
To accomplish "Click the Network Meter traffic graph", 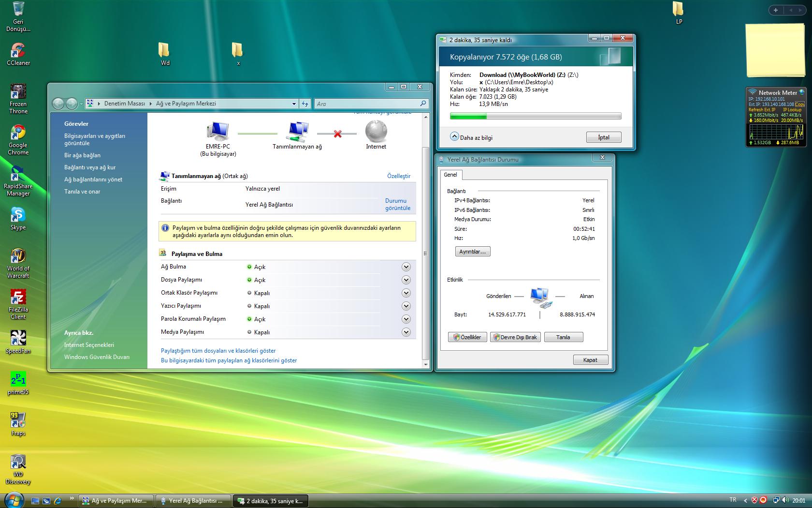I will click(776, 132).
